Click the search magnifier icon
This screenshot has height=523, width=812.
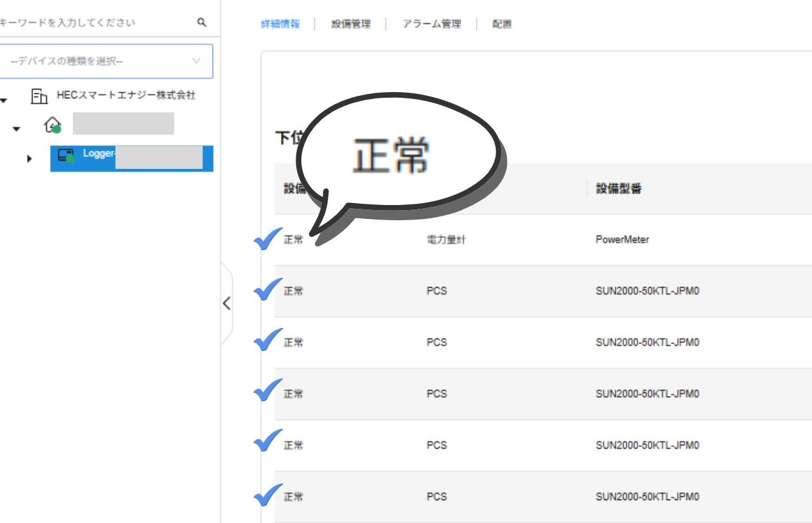click(x=202, y=23)
